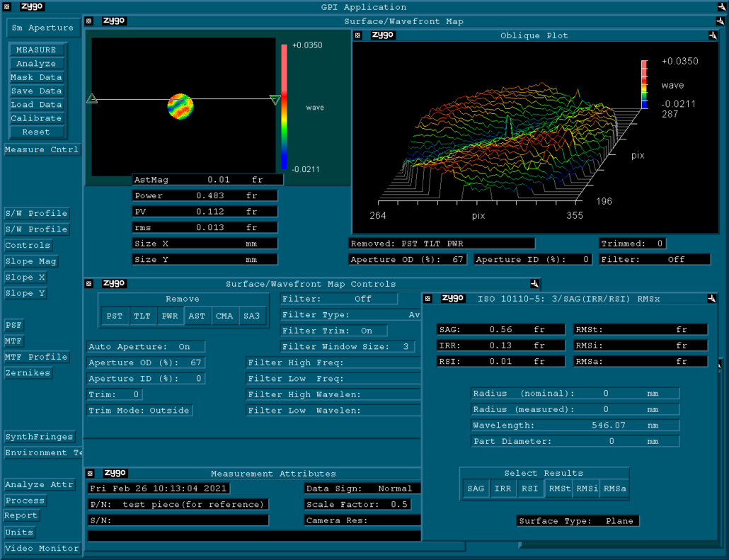This screenshot has height=560, width=729.
Task: Start the Calibrate function
Action: pos(36,118)
